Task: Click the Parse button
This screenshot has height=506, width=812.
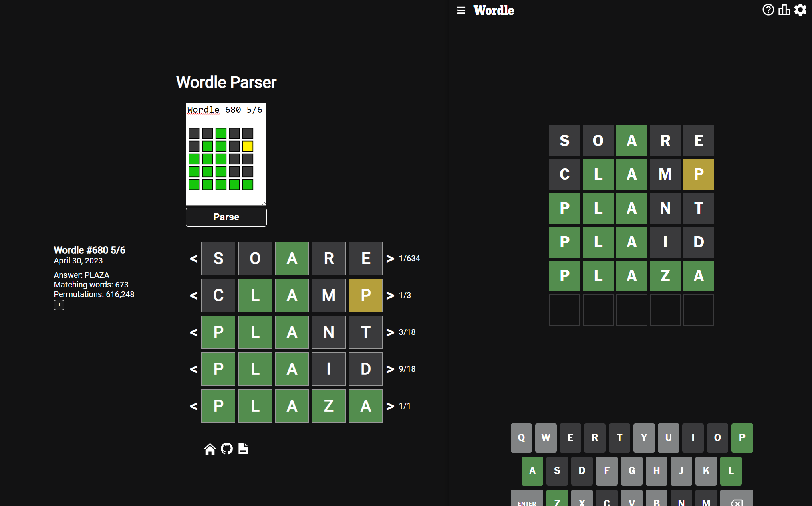Action: 226,217
